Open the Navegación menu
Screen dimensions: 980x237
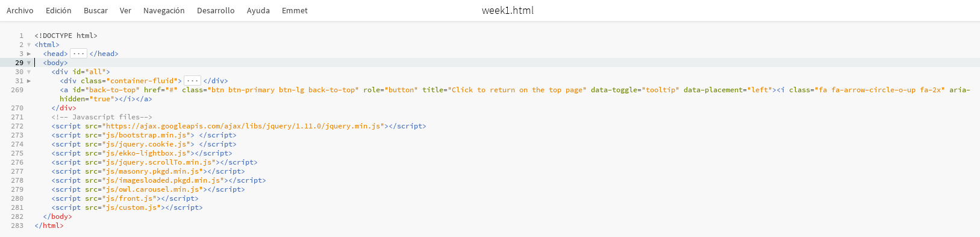(x=164, y=10)
